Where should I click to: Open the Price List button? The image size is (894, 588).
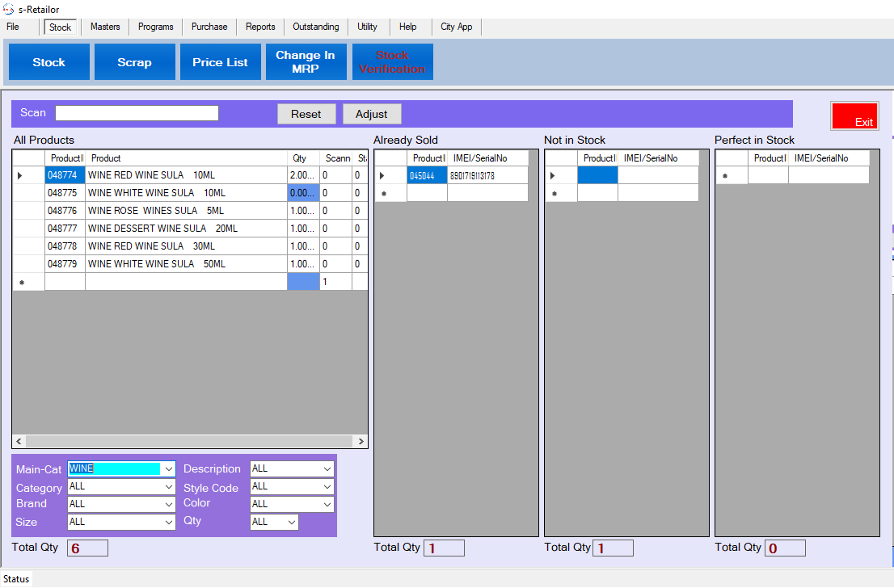point(220,62)
